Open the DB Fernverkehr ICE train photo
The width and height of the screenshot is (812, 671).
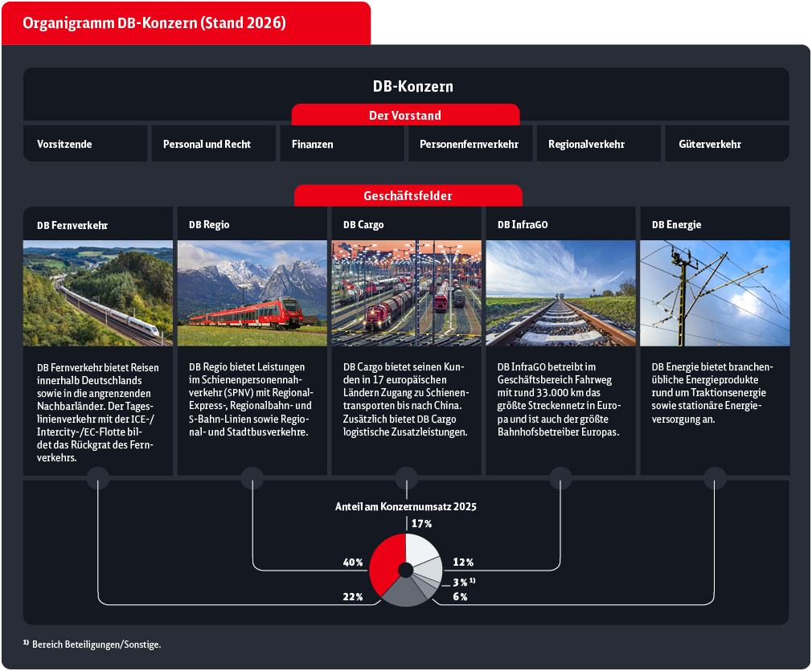[x=98, y=293]
